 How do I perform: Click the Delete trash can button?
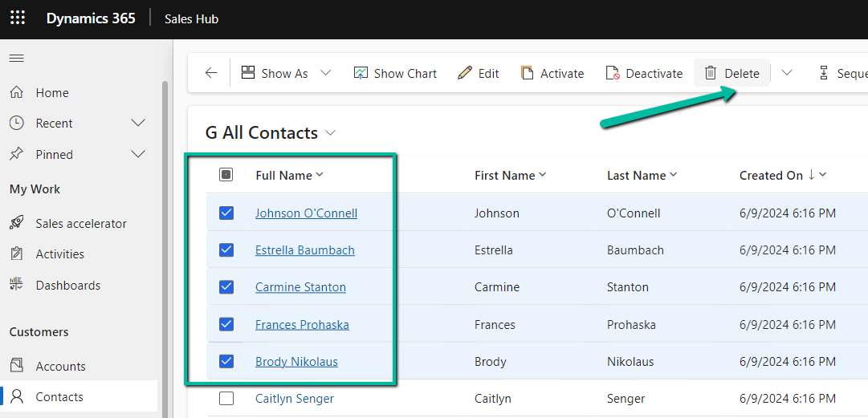(731, 73)
